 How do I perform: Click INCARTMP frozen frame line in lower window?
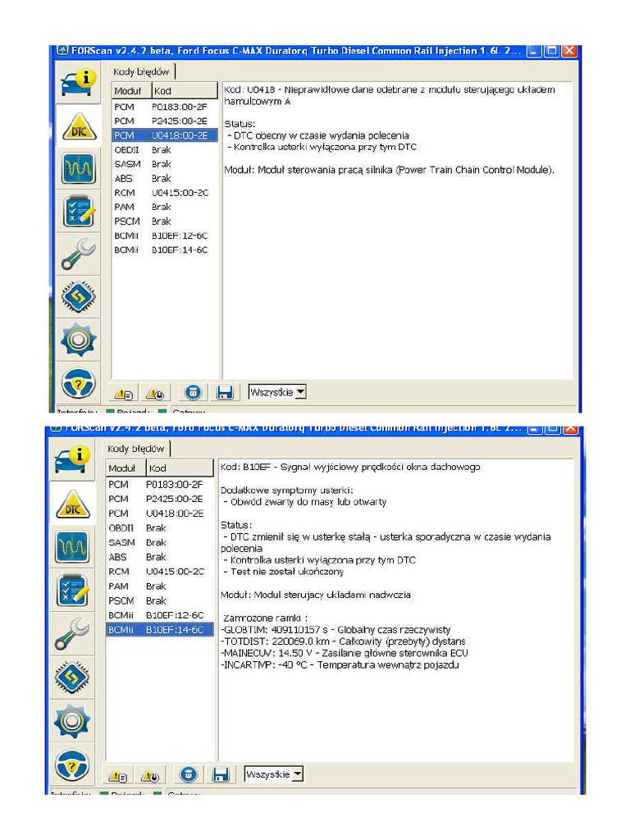340,664
